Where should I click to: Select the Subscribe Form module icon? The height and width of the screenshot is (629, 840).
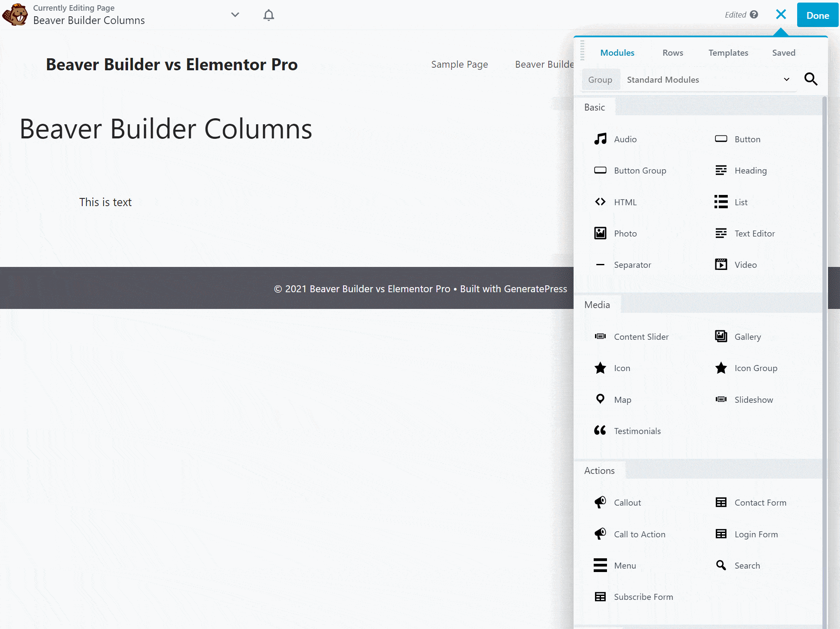tap(600, 596)
